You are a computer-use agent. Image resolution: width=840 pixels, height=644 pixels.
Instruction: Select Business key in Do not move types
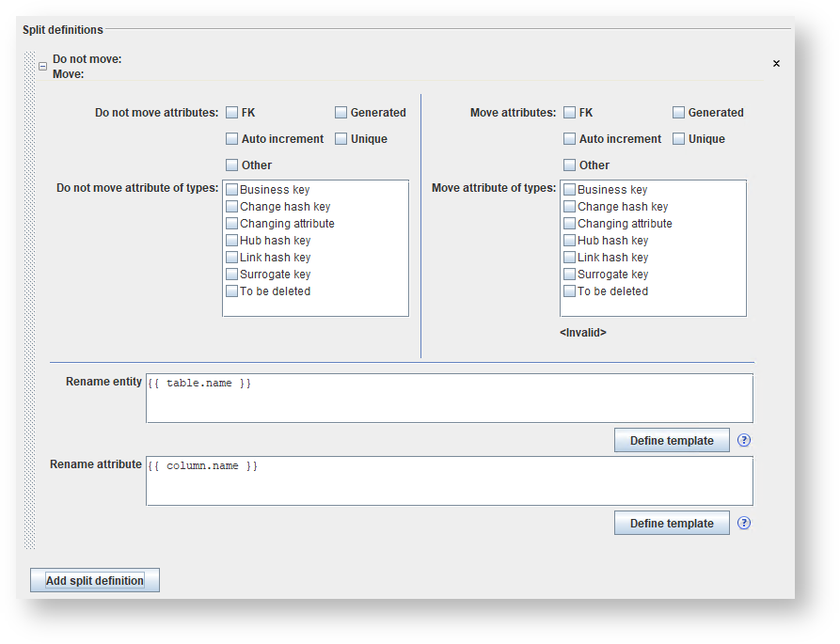232,190
